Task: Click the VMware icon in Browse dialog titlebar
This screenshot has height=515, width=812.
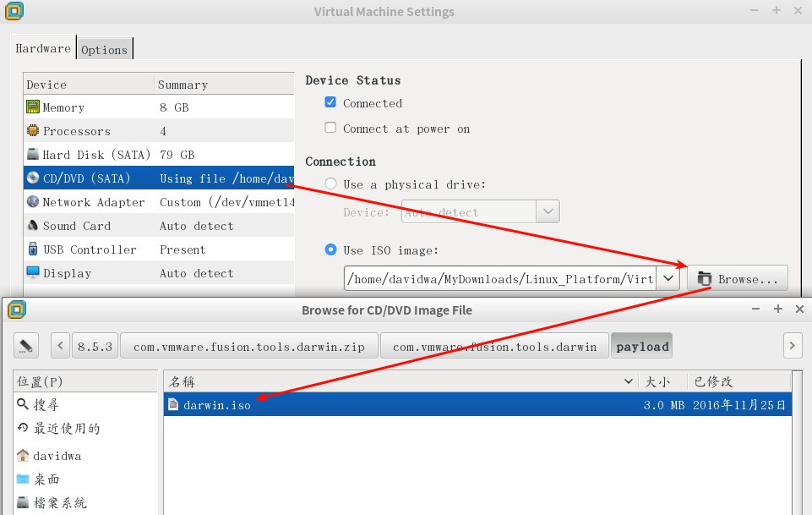Action: click(17, 310)
